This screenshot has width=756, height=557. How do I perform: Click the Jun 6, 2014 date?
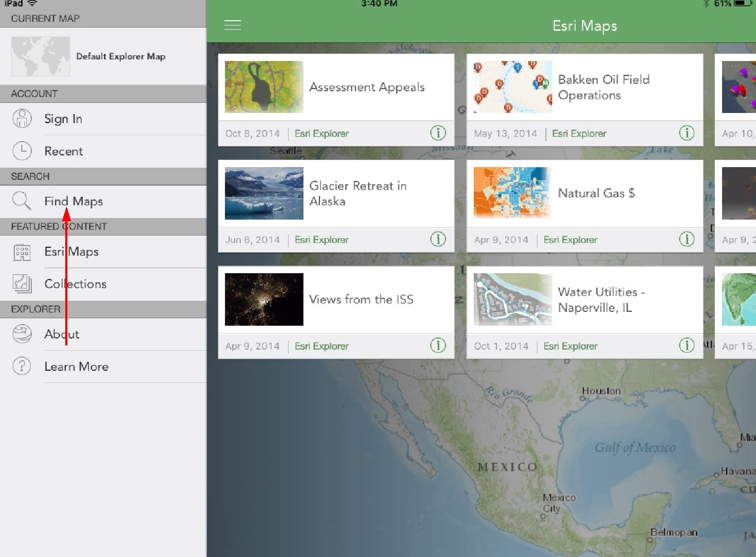point(253,240)
